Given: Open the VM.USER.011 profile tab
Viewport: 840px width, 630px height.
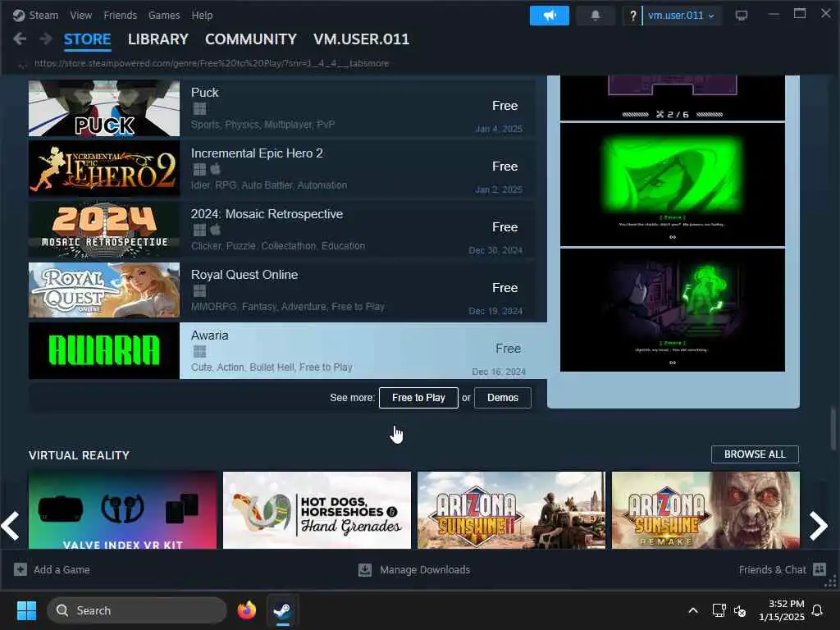Looking at the screenshot, I should point(361,39).
